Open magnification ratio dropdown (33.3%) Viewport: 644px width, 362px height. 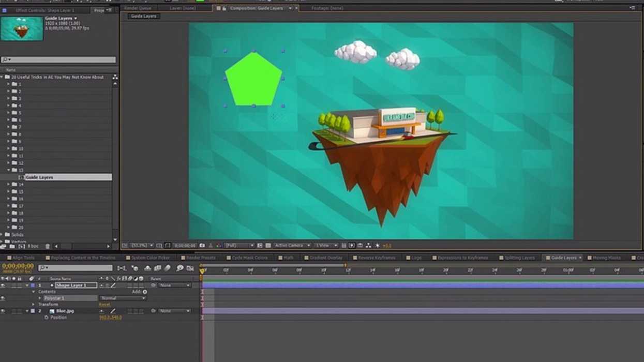point(141,246)
